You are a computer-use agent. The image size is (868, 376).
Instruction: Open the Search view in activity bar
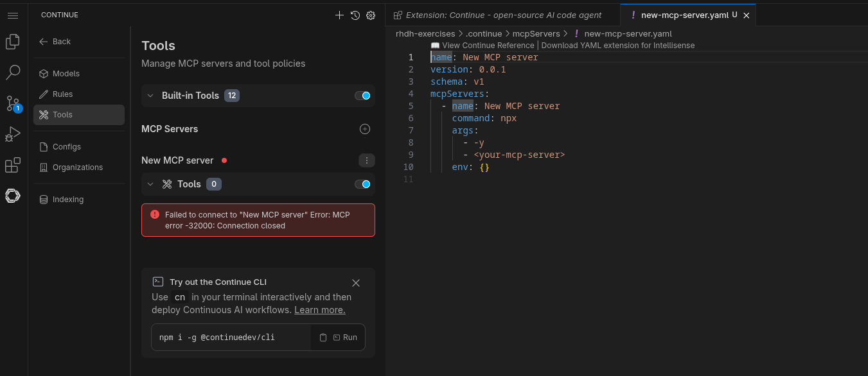pyautogui.click(x=13, y=73)
